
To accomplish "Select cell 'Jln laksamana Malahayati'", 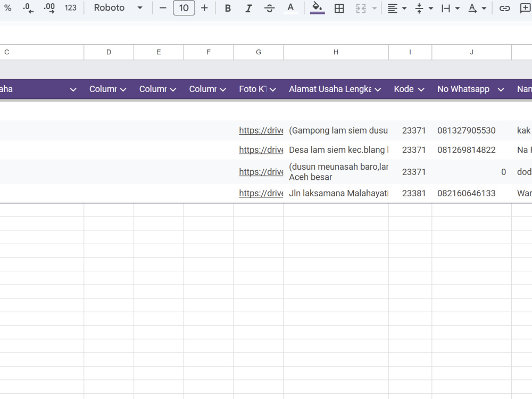I will point(336,193).
